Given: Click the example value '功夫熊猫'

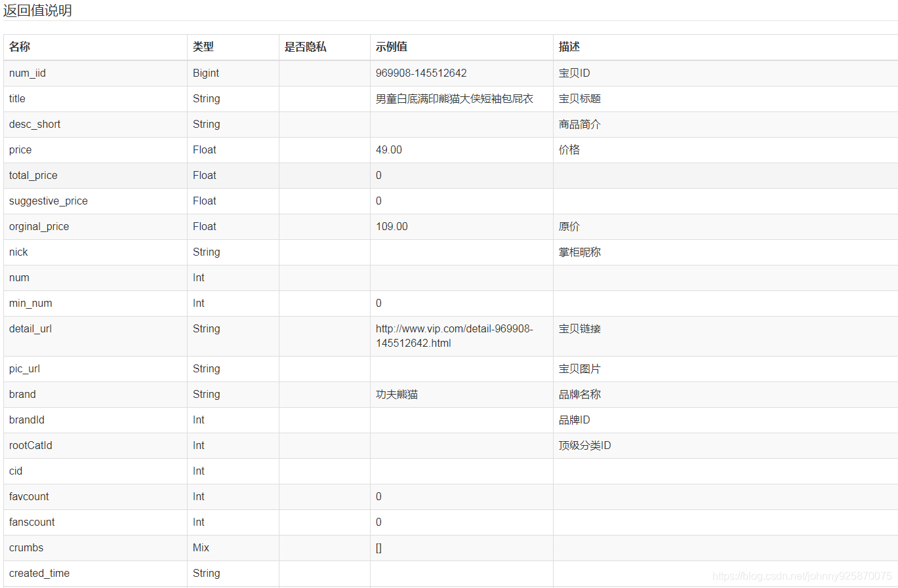Looking at the screenshot, I should (397, 394).
